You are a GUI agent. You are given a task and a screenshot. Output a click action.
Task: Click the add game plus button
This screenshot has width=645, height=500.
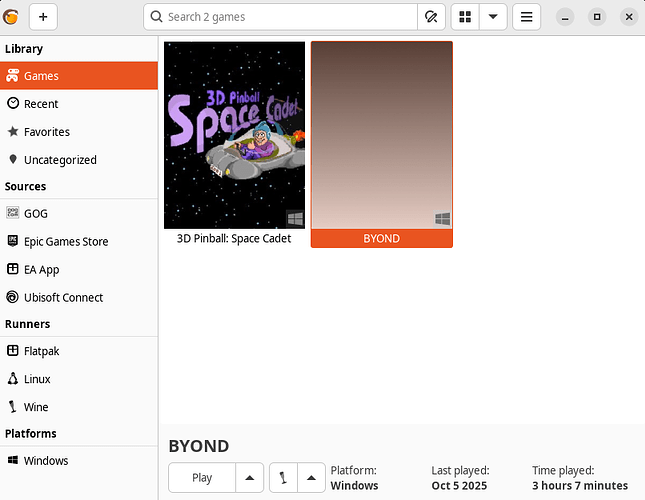pos(43,17)
